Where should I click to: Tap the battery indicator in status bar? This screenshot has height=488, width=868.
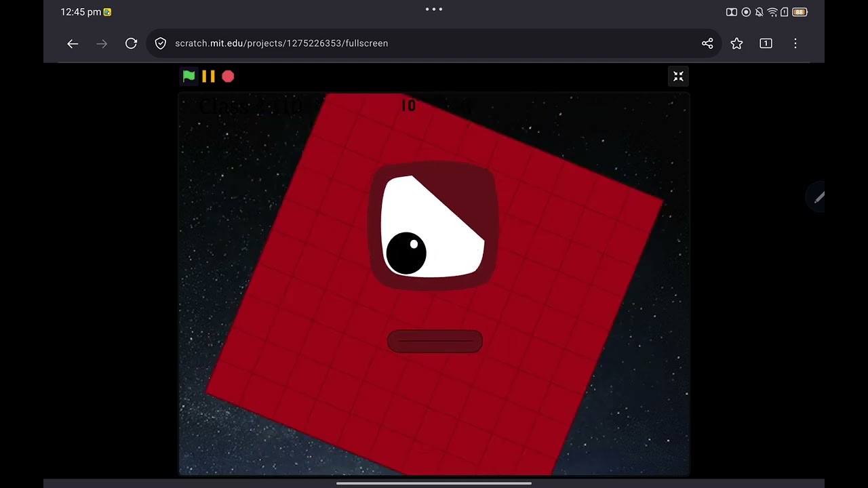pos(800,12)
